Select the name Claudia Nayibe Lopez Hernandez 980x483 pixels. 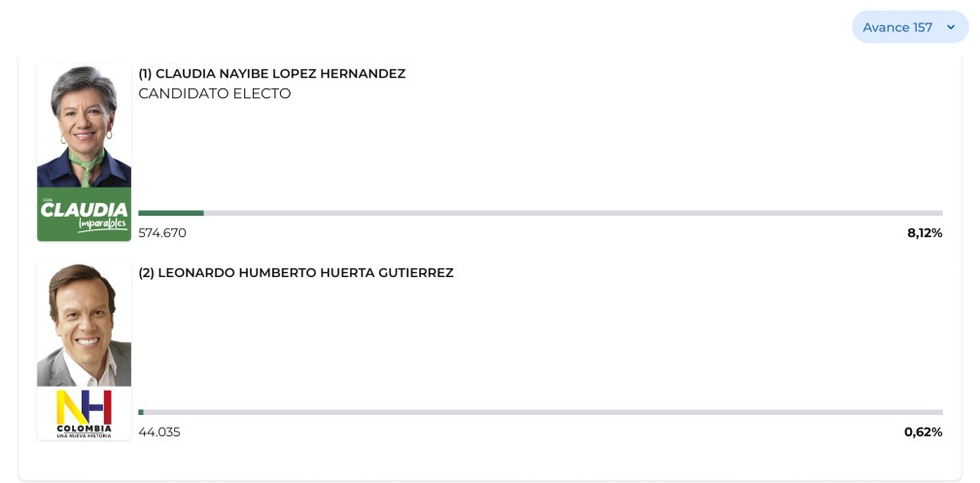tap(280, 74)
